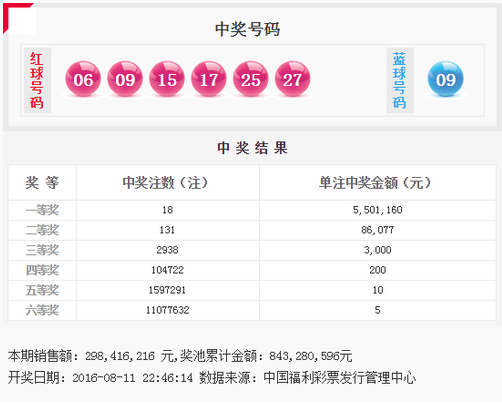The image size is (502, 405).
Task: Click the blue ball numbered 09
Action: pyautogui.click(x=445, y=79)
